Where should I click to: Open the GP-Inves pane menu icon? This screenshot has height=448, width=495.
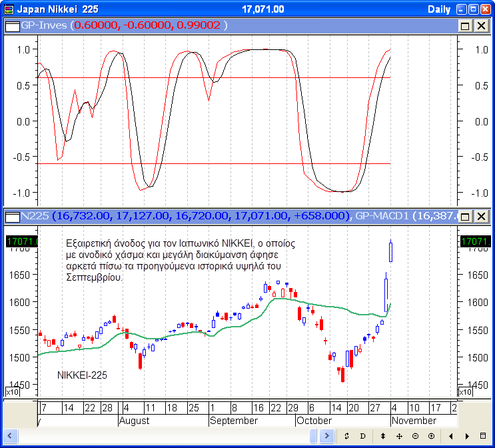click(11, 25)
